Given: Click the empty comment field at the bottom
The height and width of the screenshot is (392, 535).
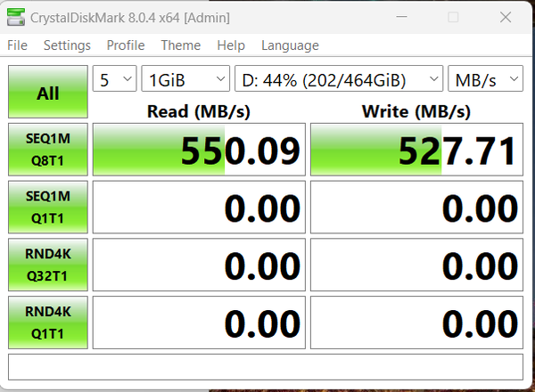Looking at the screenshot, I should (266, 367).
